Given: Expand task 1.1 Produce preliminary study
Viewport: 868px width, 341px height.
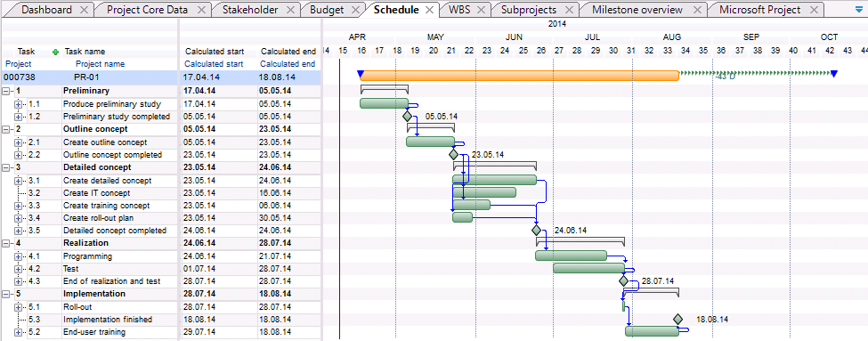Looking at the screenshot, I should coord(19,104).
